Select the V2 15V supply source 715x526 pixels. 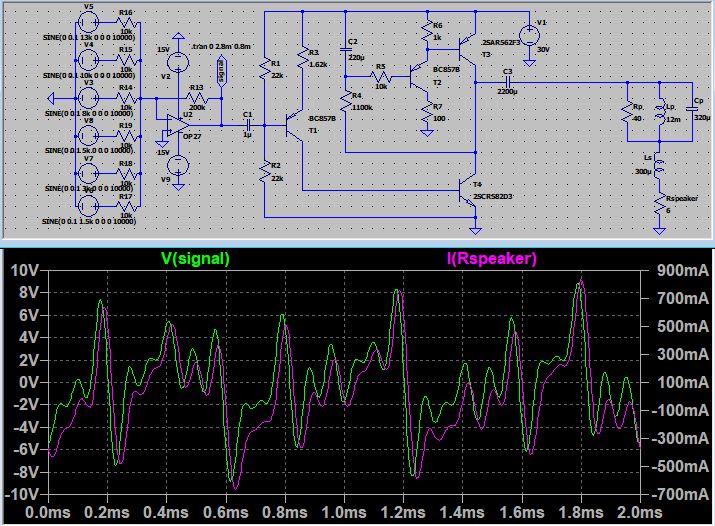(x=178, y=62)
